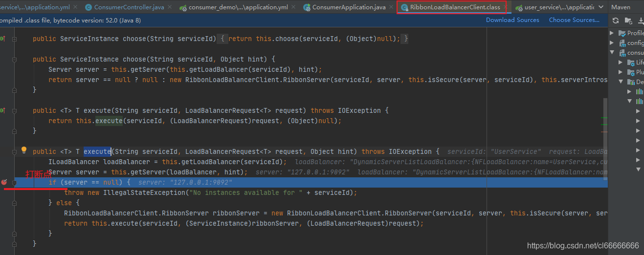The width and height of the screenshot is (644, 255).
Task: Click the inline hint serviceId: "UserService"
Action: tap(494, 152)
